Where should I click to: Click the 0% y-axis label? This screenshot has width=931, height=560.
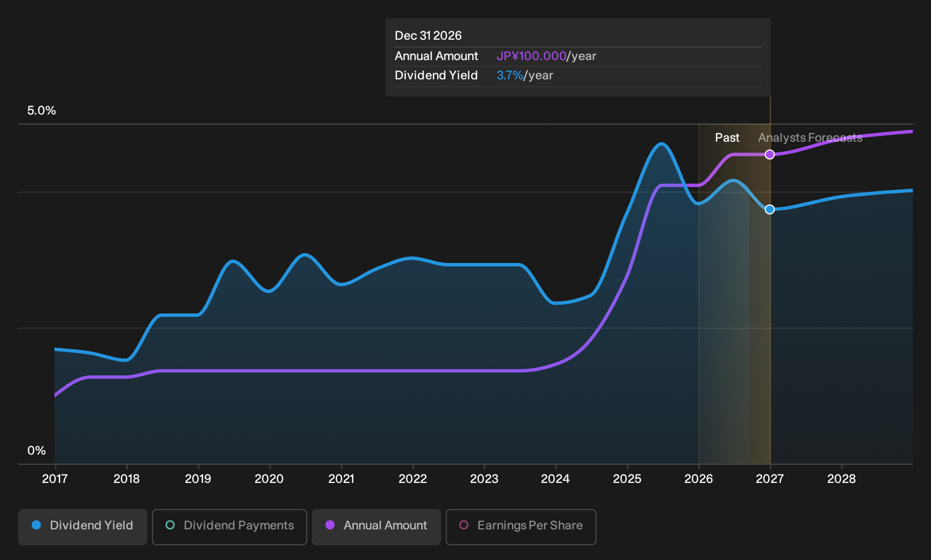pos(36,451)
